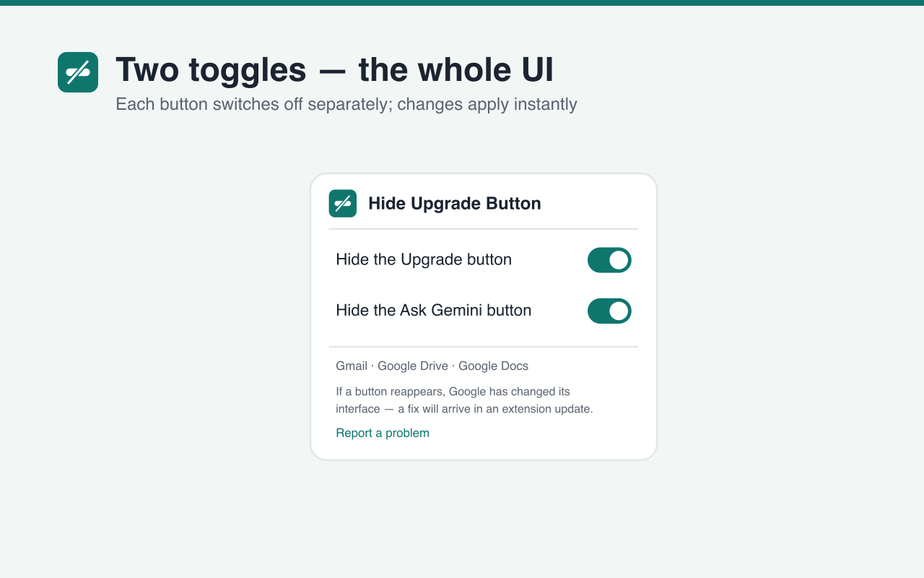Screen dimensions: 924x578
Task: Click the word Gmail in supported sites
Action: (352, 366)
